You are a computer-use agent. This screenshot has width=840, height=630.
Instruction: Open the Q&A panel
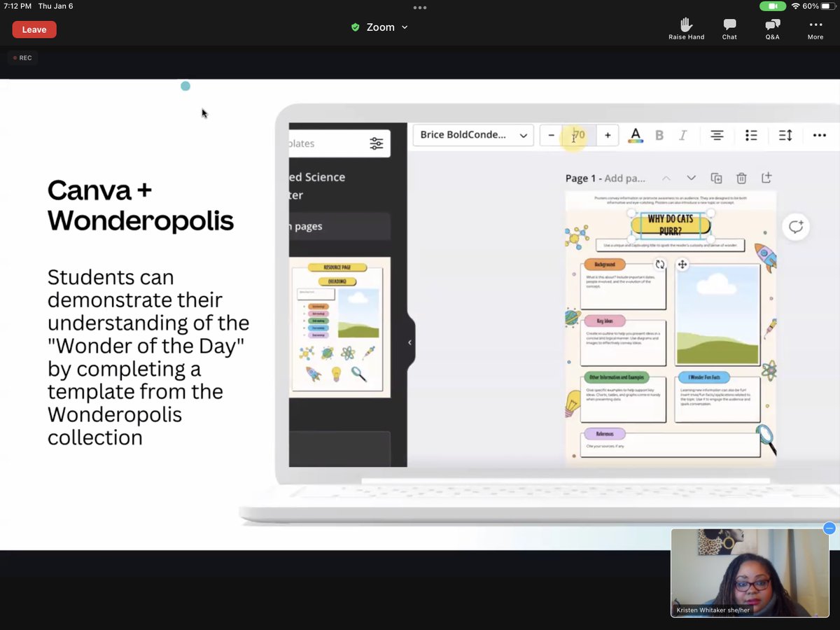772,29
